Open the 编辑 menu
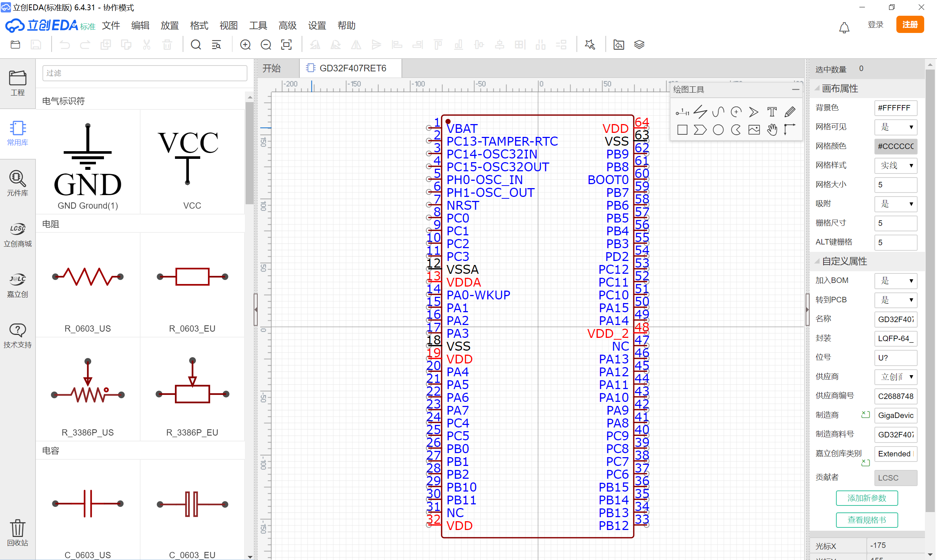Viewport: 937px width, 560px height. (x=141, y=26)
